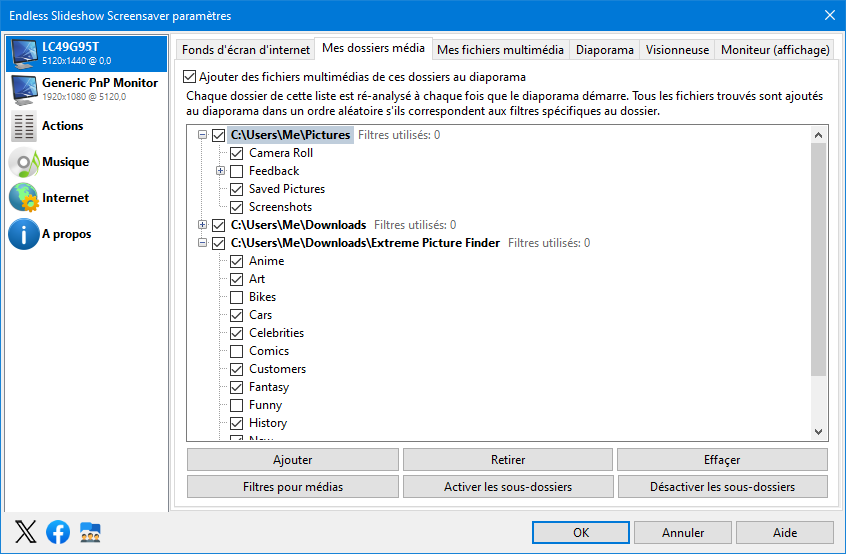Toggle 'Ajouter des fichiers multimédias' checkbox

tap(189, 77)
